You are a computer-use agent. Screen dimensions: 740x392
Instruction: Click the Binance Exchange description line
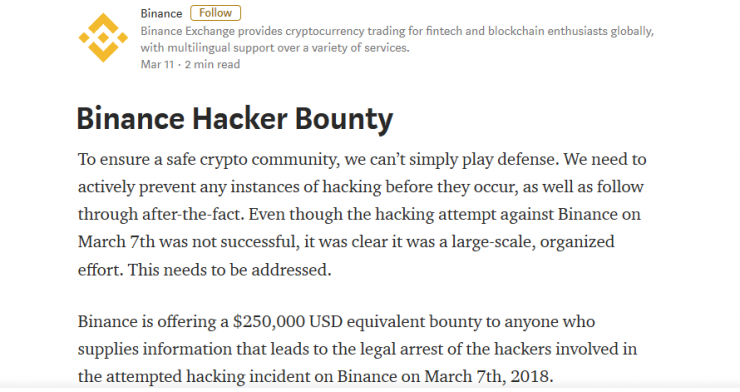[397, 31]
